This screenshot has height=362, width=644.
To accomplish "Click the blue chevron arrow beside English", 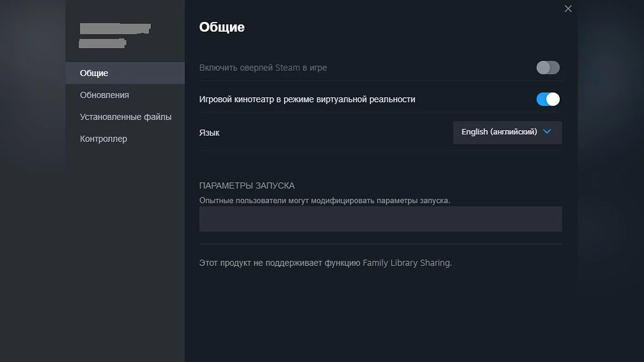I will [x=547, y=131].
